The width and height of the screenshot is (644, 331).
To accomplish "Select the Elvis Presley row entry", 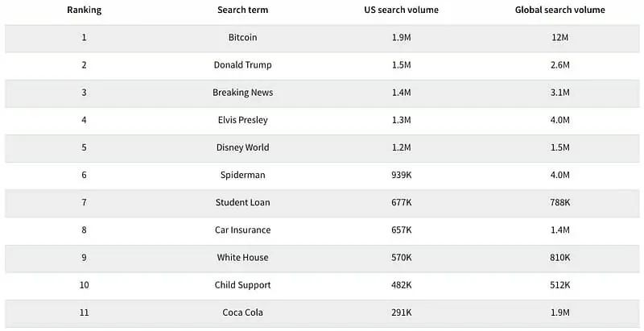I will 242,120.
